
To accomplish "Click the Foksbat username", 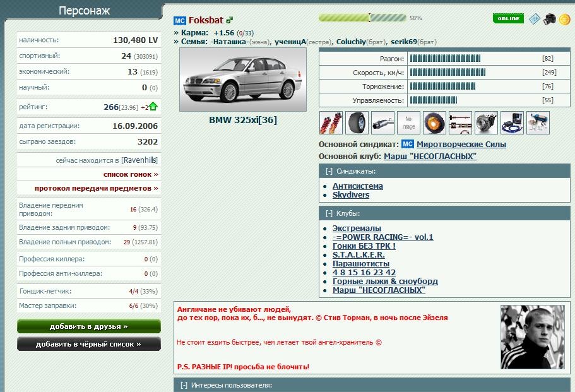I will tap(206, 20).
